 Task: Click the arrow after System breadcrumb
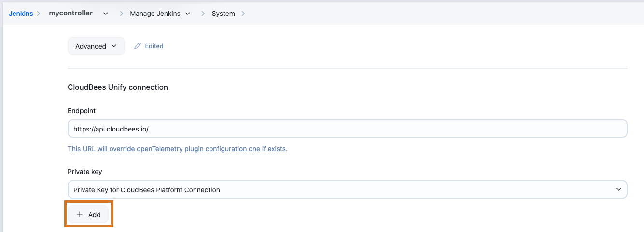tap(243, 14)
